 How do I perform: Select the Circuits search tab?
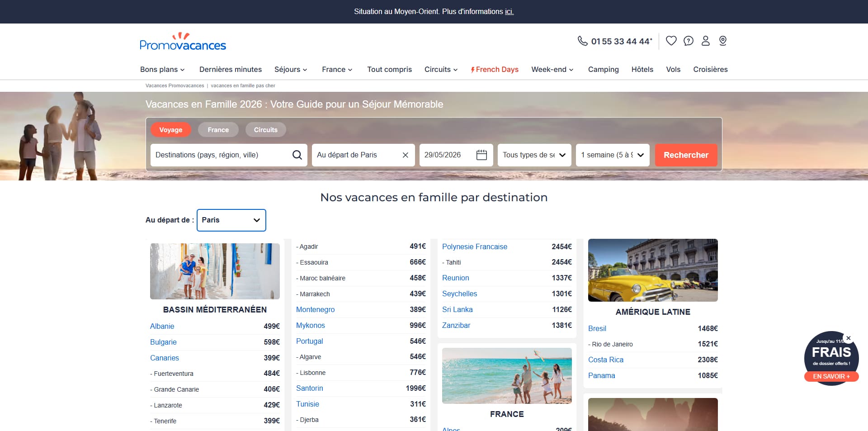point(266,130)
